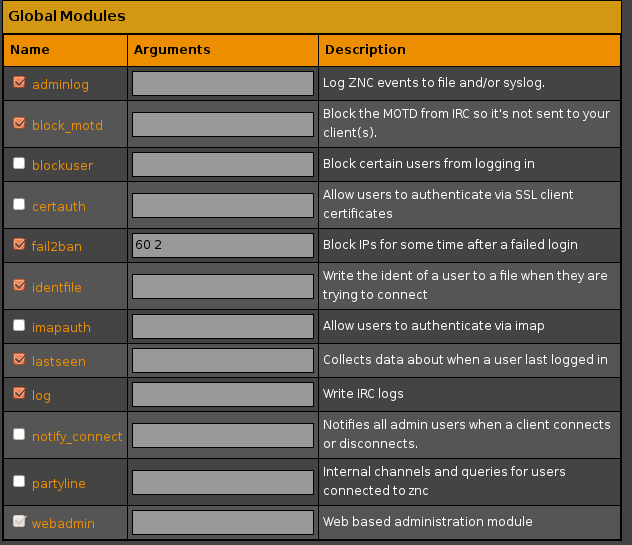Uncheck the lastseen module checkbox
The image size is (632, 545).
19,359
